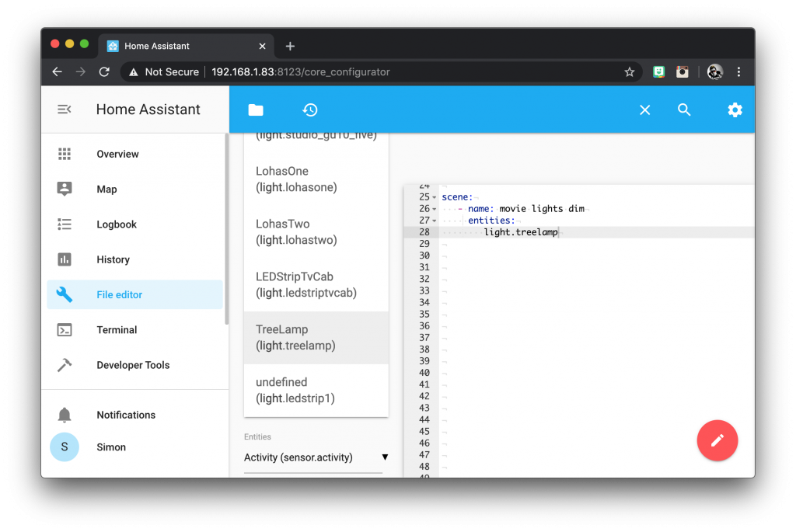The image size is (796, 532).
Task: Open the History page
Action: coord(134,259)
